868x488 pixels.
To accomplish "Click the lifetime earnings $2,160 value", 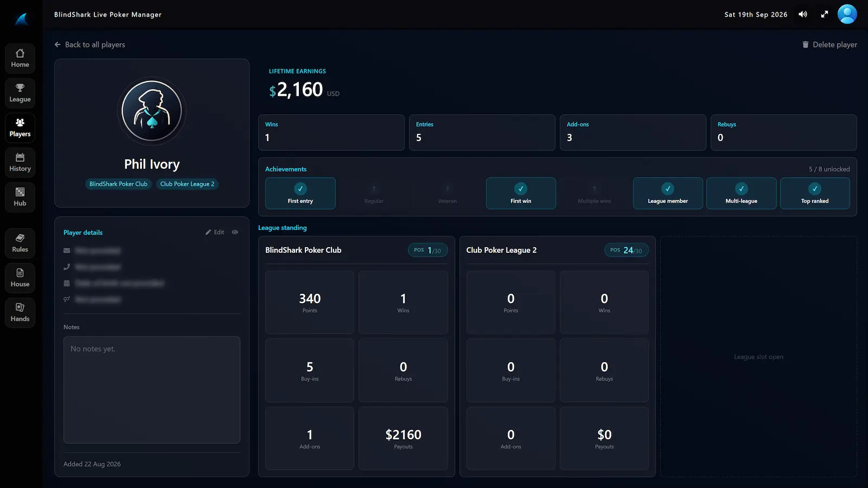I will click(296, 89).
